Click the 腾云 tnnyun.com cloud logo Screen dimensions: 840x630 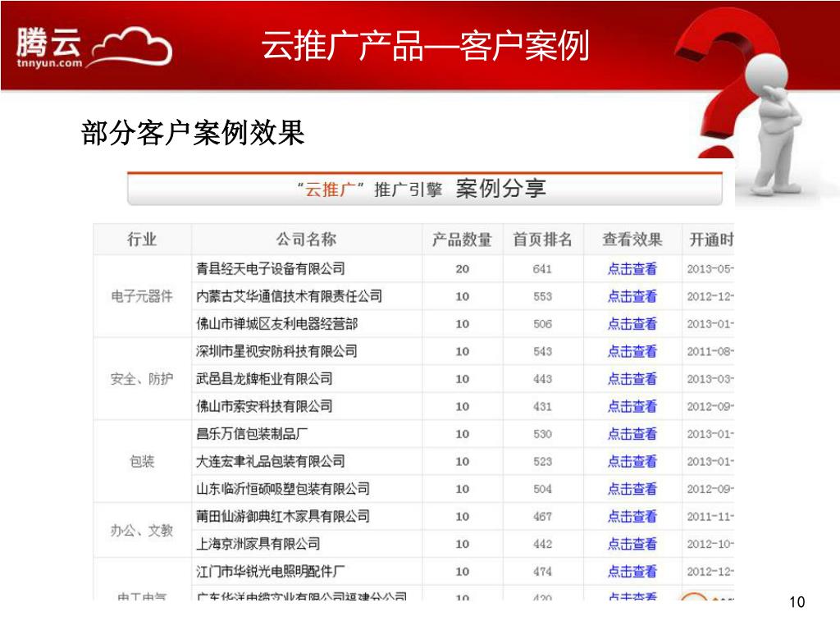point(94,48)
